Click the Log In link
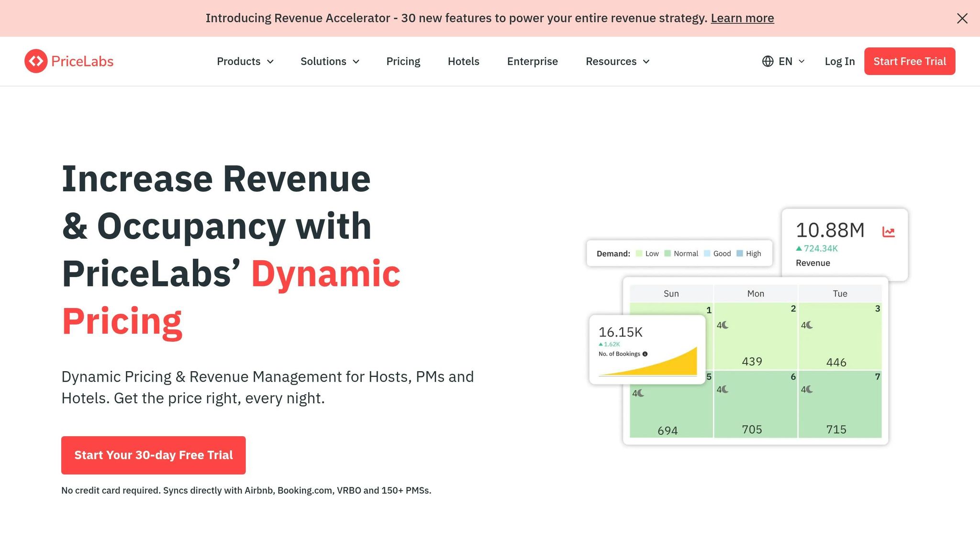 tap(840, 61)
